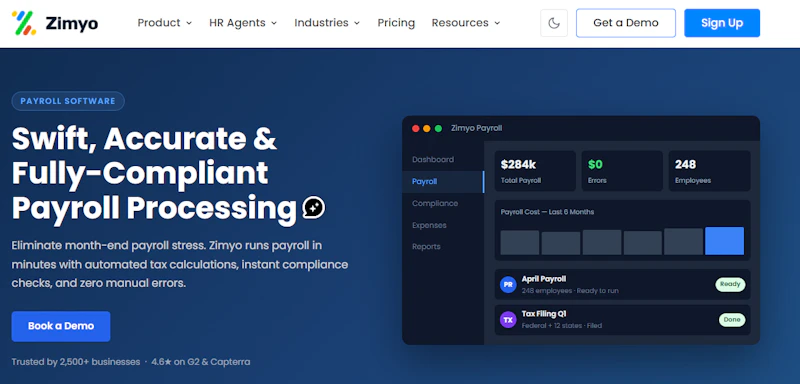Click the highlighted blue bar in payroll chart

point(724,241)
